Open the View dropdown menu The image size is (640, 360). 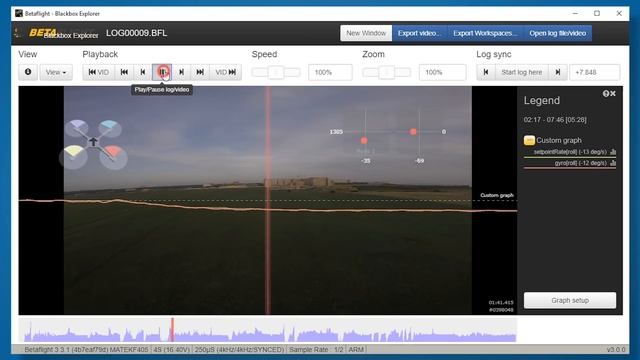[56, 72]
